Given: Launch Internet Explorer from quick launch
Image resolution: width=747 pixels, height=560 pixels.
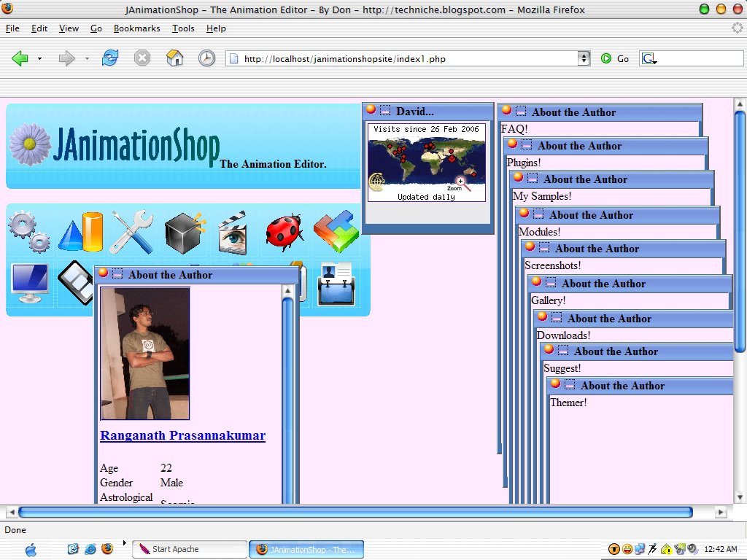Looking at the screenshot, I should click(x=90, y=549).
